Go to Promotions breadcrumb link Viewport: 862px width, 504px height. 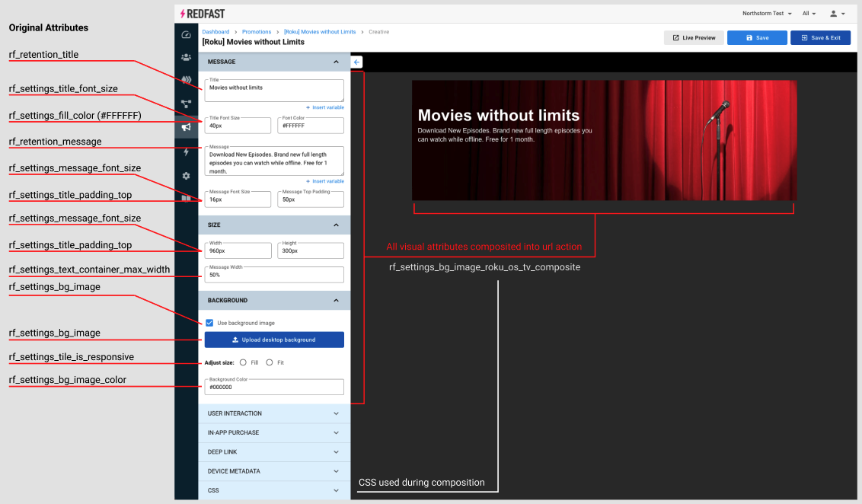click(257, 32)
